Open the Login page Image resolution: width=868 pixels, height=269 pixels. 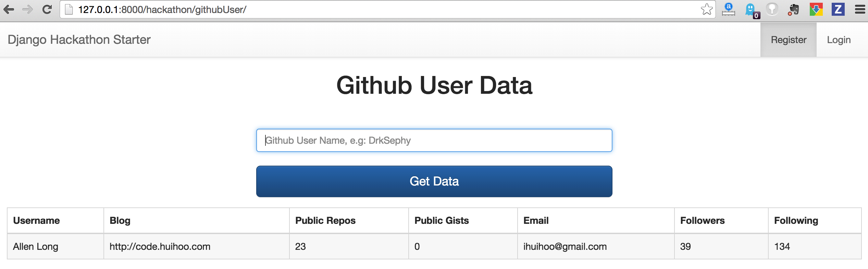[839, 40]
